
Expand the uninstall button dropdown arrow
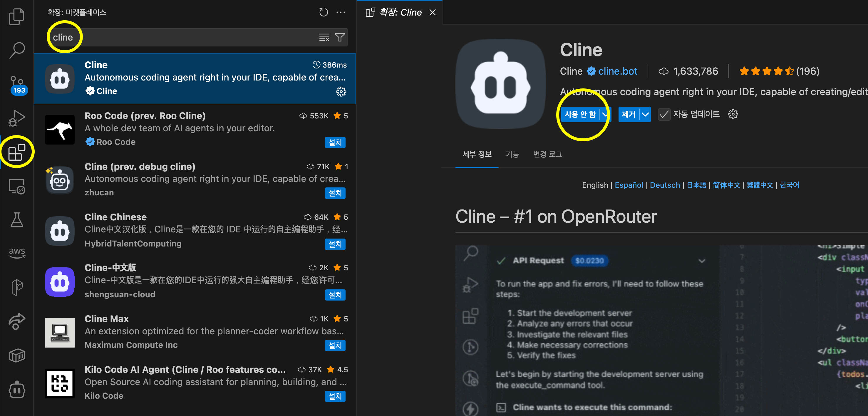(x=645, y=115)
